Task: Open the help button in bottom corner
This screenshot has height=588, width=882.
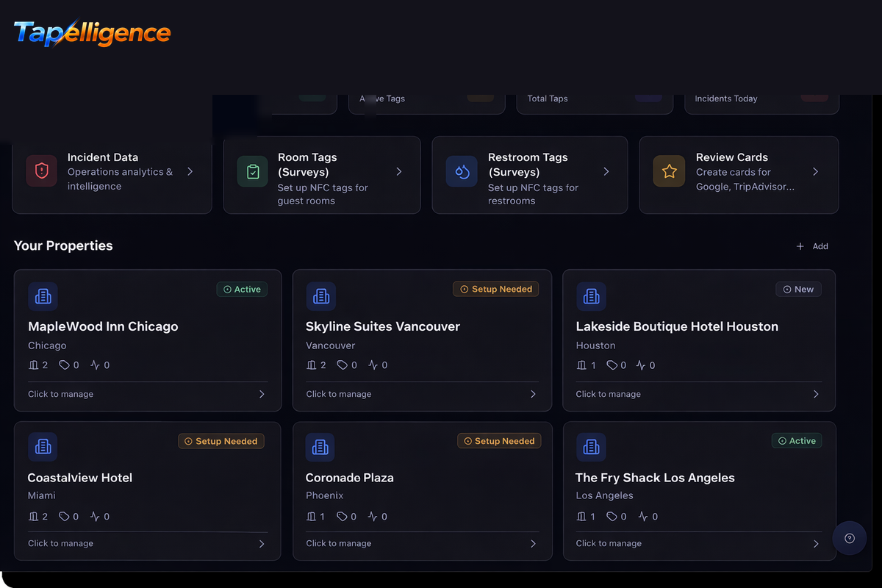Action: (x=850, y=538)
